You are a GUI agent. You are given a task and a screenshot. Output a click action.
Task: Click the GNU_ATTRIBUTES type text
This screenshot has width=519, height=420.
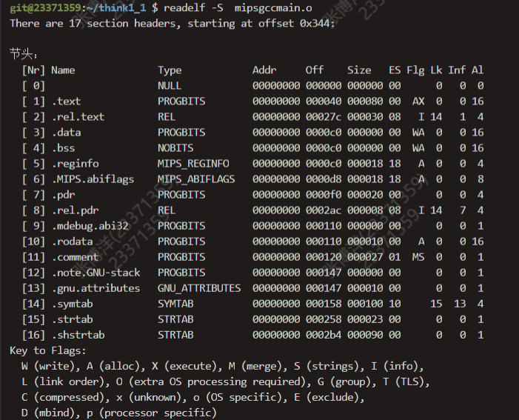(x=199, y=287)
